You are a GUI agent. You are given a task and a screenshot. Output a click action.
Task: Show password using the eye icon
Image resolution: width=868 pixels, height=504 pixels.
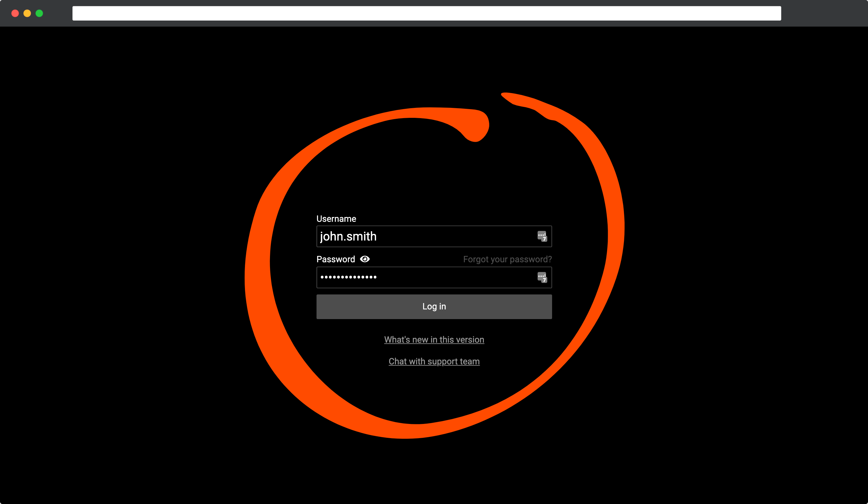pyautogui.click(x=365, y=259)
